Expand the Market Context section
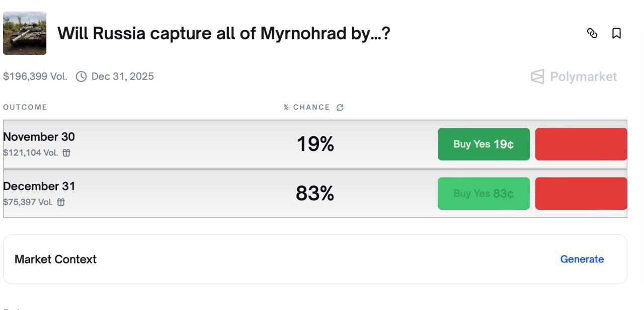Viewport: 644px width, 310px height. (55, 259)
